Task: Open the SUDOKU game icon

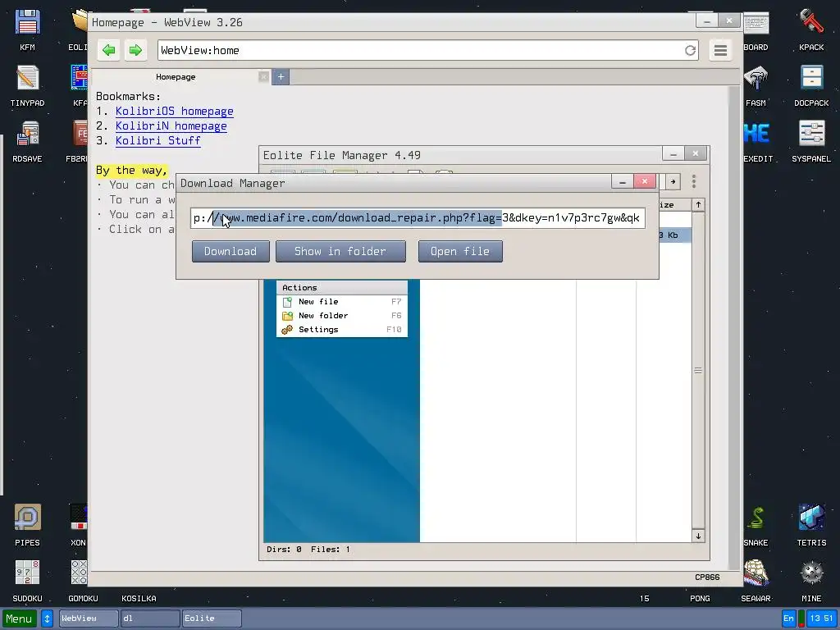Action: pos(27,581)
